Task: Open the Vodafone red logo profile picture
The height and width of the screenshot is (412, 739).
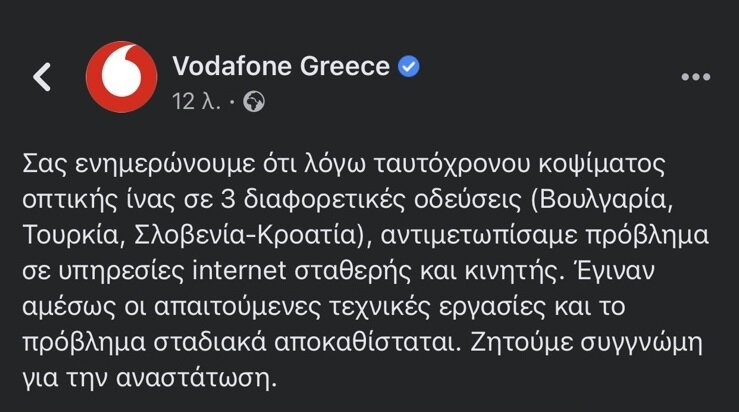Action: 122,77
